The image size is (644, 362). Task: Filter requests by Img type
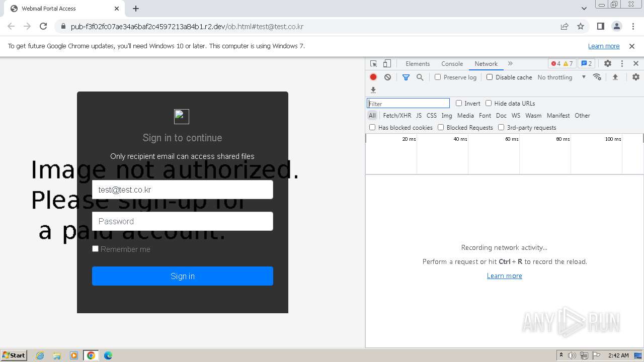[447, 116]
